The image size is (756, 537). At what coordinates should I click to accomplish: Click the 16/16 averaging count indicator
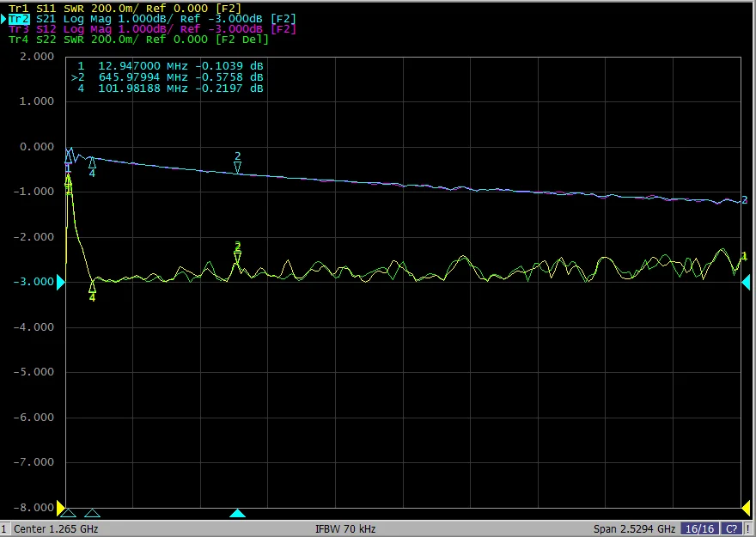[x=699, y=528]
